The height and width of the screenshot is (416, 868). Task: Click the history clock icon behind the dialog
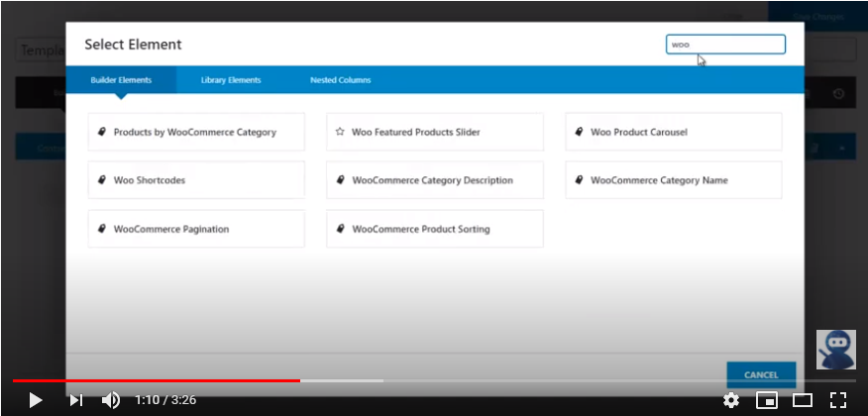(x=838, y=93)
